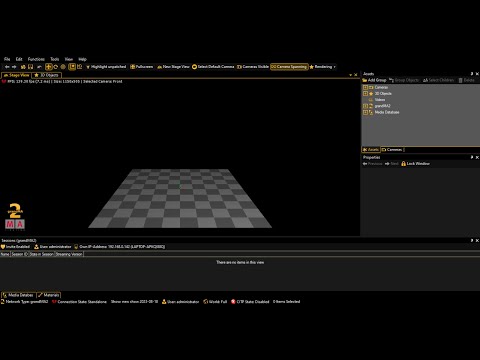Click the Name column header
480x360 pixels.
coord(5,254)
